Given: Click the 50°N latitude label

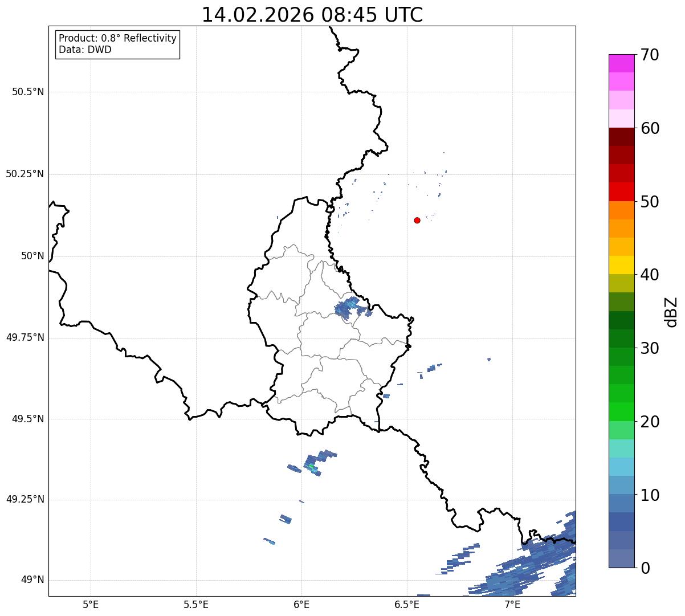Looking at the screenshot, I should (x=32, y=256).
